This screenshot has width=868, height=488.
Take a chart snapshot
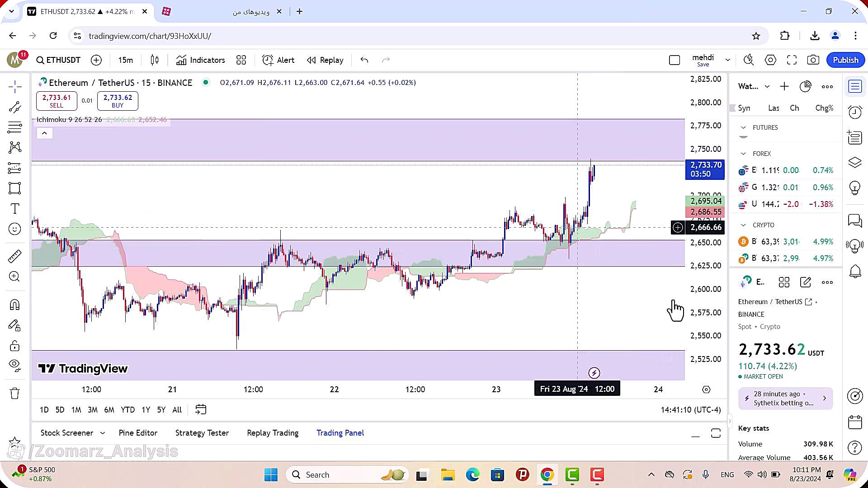[x=813, y=60]
